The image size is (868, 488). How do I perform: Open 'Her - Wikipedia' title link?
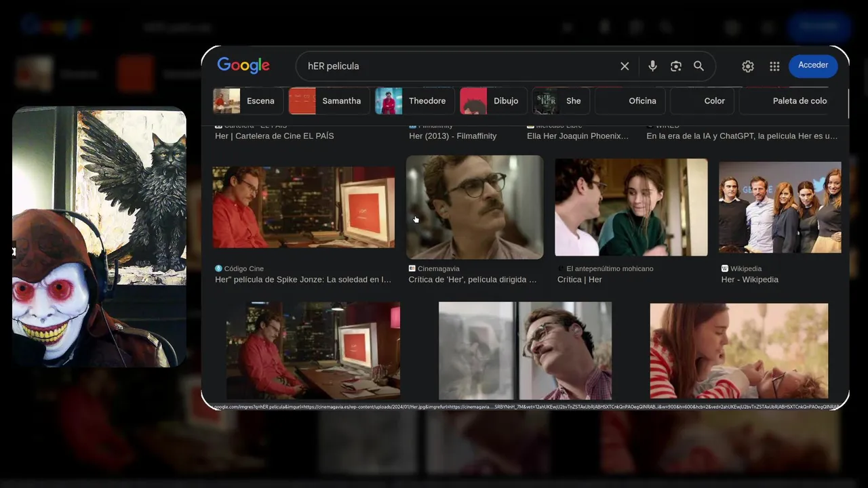click(x=750, y=279)
